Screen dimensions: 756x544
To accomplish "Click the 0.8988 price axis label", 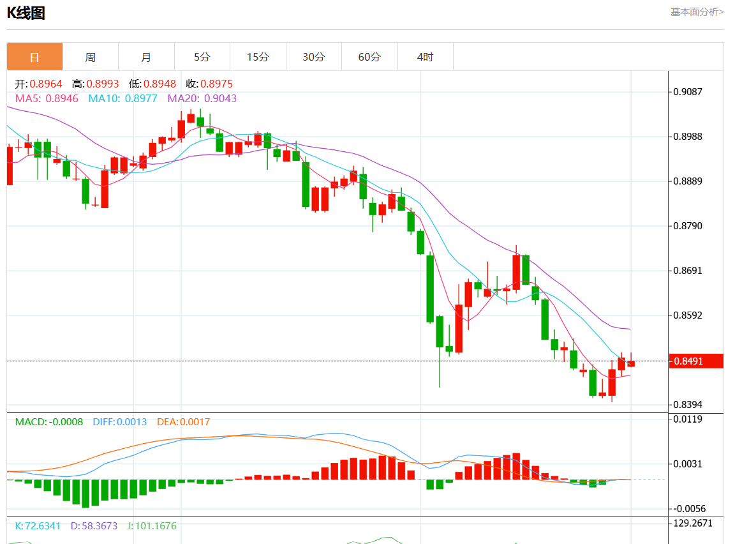I will [x=688, y=137].
